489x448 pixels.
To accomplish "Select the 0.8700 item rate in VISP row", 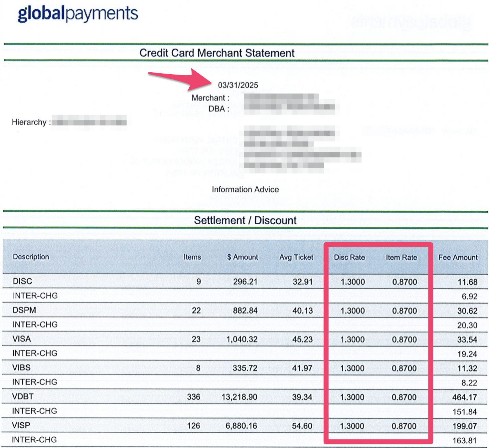I will (x=404, y=426).
